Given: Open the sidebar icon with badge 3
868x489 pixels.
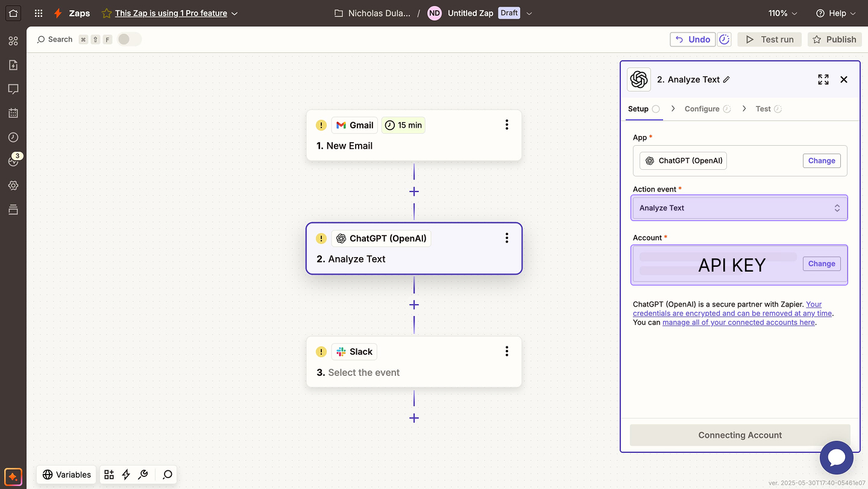Looking at the screenshot, I should coord(13,161).
